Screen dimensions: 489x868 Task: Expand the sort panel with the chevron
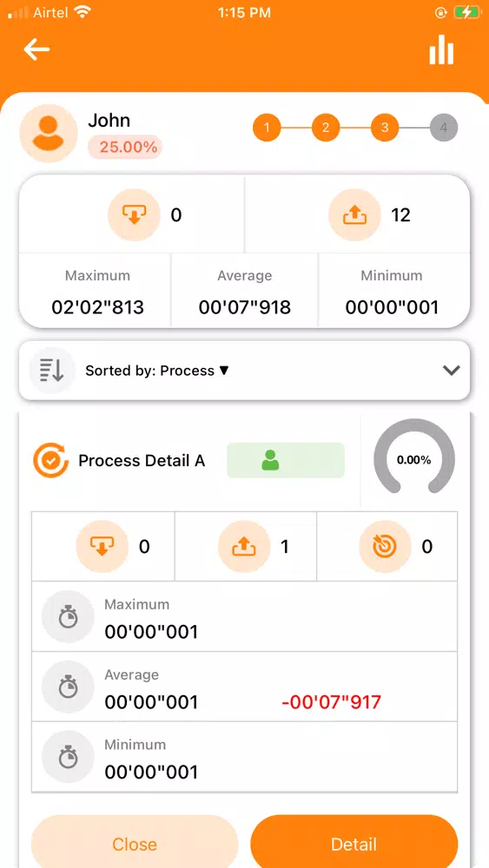coord(452,371)
